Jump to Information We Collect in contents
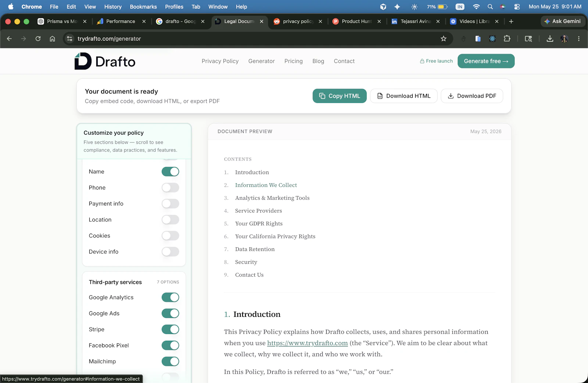The height and width of the screenshot is (383, 588). tap(266, 185)
